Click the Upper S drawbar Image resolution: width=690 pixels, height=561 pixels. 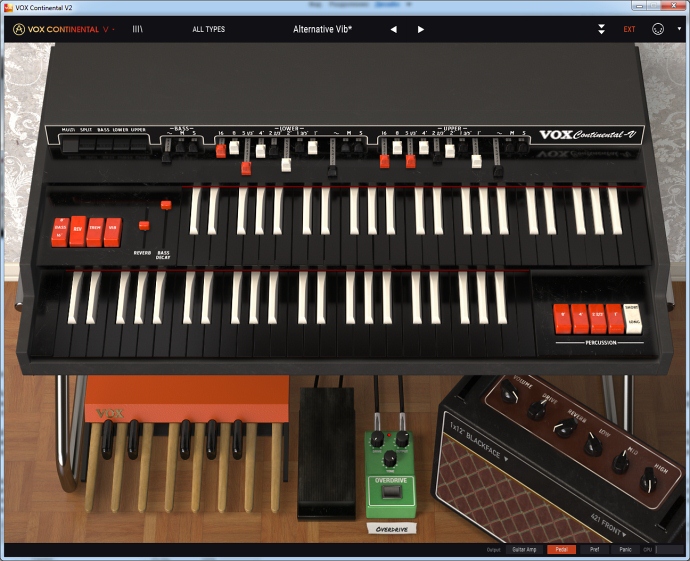tap(523, 147)
